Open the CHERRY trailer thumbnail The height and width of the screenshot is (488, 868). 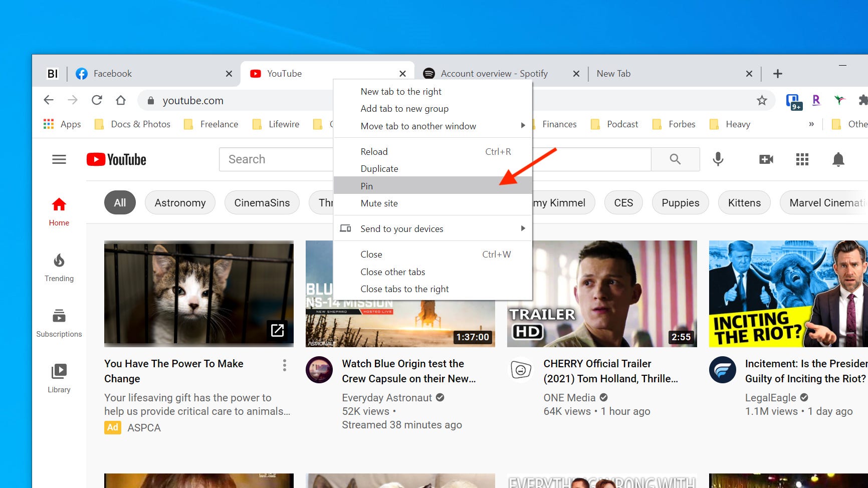[602, 294]
